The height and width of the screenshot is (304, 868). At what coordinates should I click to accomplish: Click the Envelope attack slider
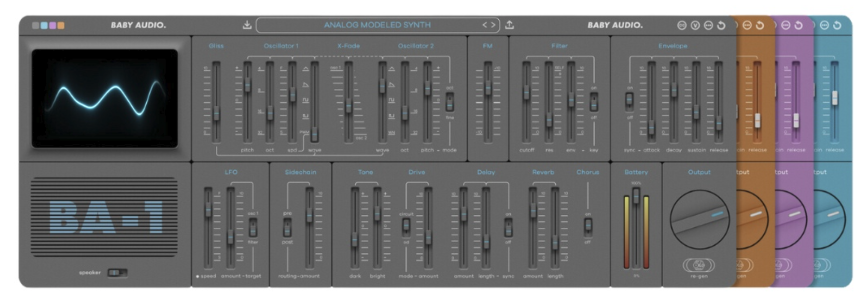tap(651, 102)
